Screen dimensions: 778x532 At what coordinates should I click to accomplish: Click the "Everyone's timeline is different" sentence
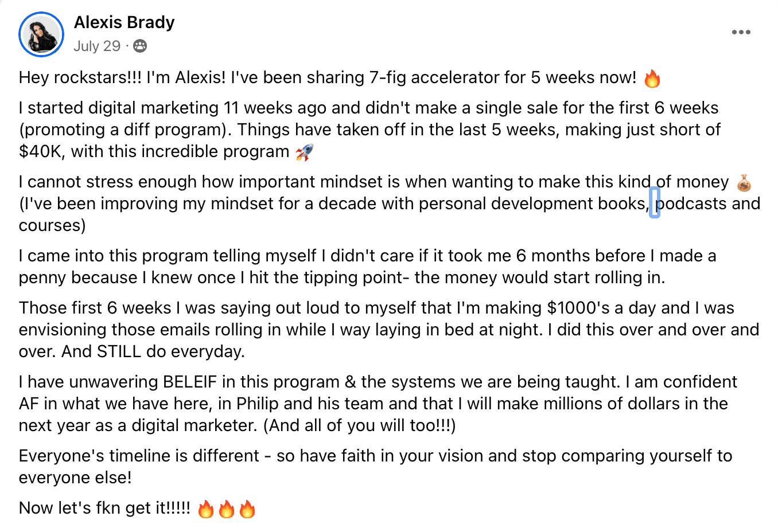[x=139, y=456]
